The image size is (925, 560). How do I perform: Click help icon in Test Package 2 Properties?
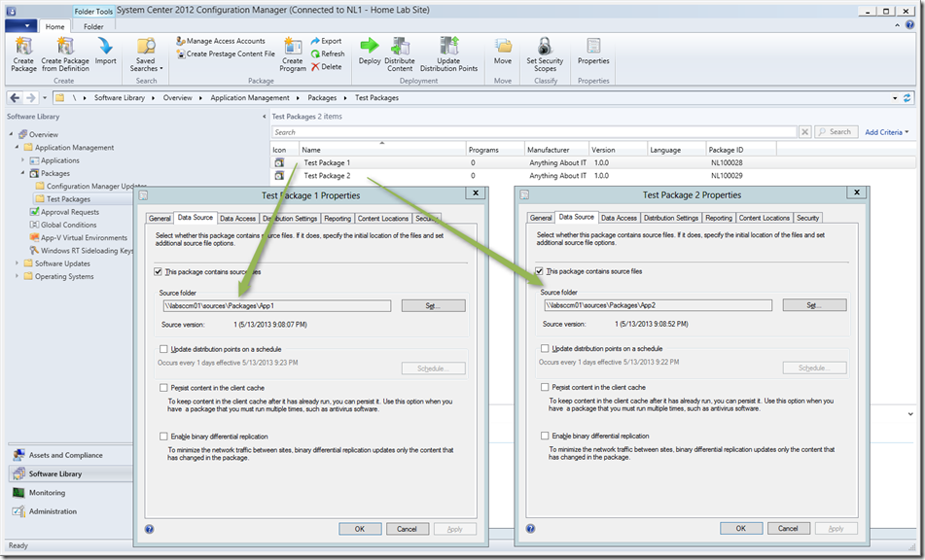tap(530, 528)
